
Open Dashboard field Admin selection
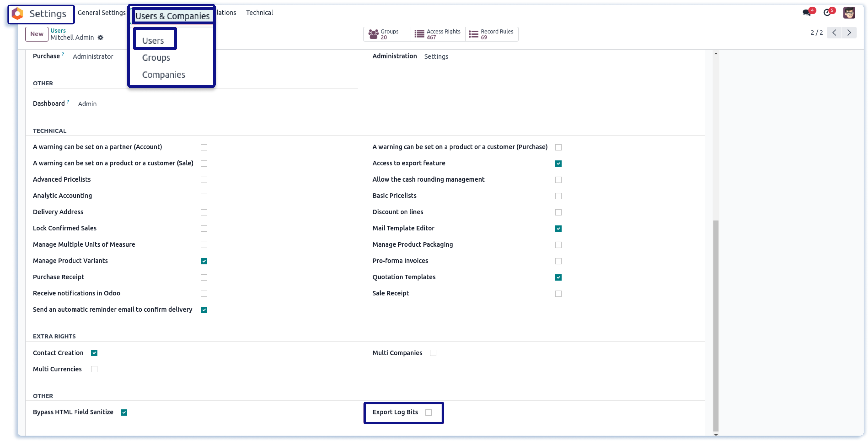point(87,104)
